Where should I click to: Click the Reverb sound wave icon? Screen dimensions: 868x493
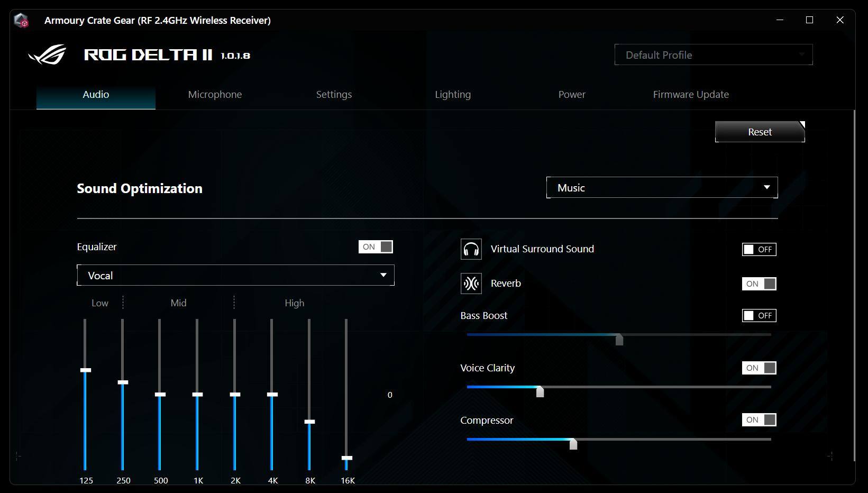(x=471, y=284)
